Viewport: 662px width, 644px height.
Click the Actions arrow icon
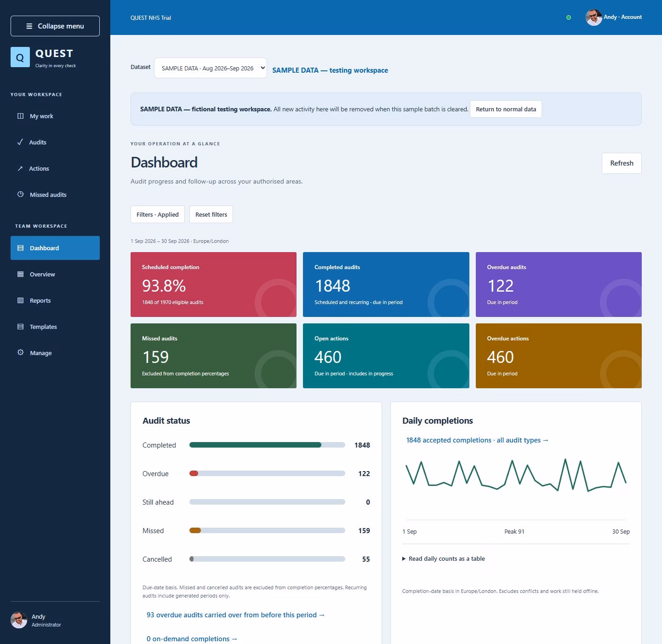click(20, 168)
